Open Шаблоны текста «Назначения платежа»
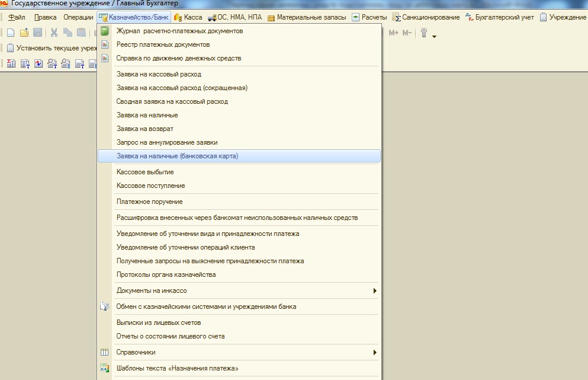Screen dimensions: 588x380 click(177, 368)
